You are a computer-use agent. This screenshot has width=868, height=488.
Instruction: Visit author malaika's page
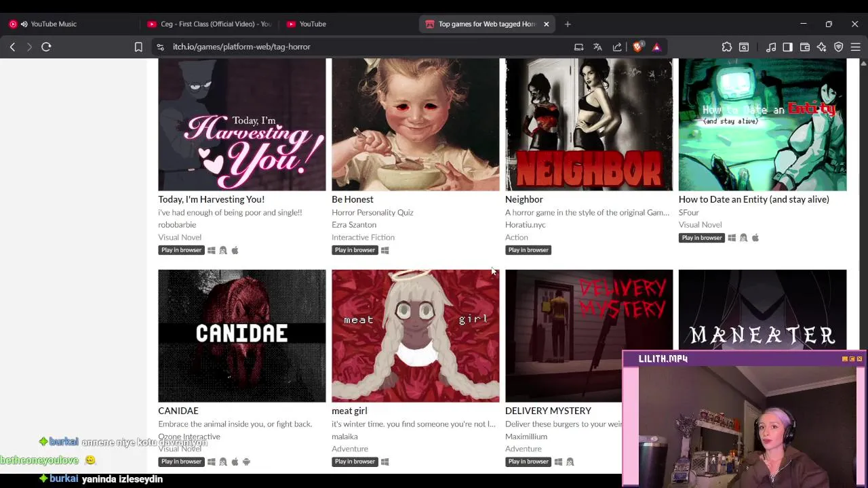coord(344,436)
